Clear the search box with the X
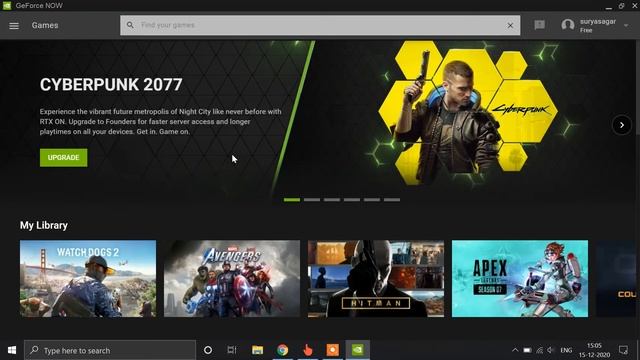 510,25
